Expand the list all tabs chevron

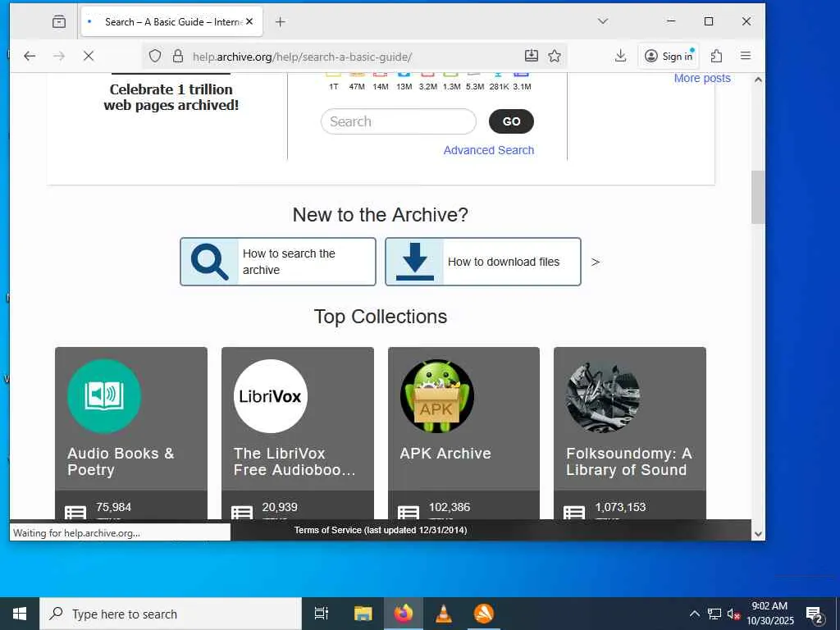[603, 21]
